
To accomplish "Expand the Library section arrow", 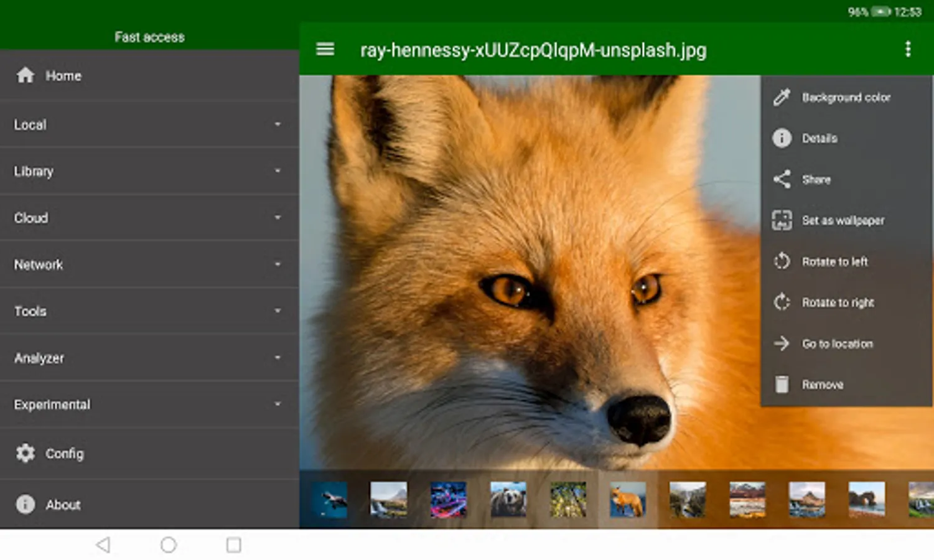I will pos(278,171).
